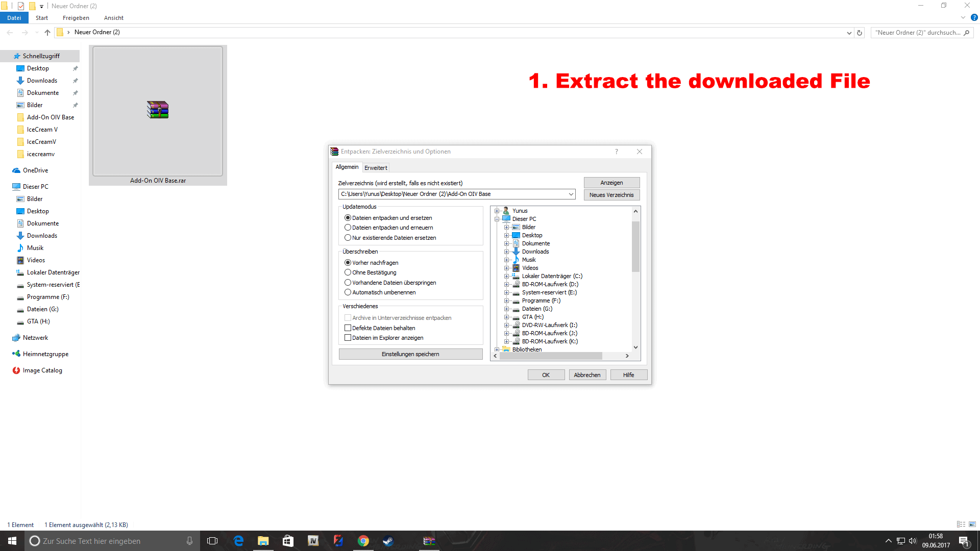This screenshot has height=551, width=980.
Task: Click Abbrechen to cancel extraction
Action: point(587,375)
